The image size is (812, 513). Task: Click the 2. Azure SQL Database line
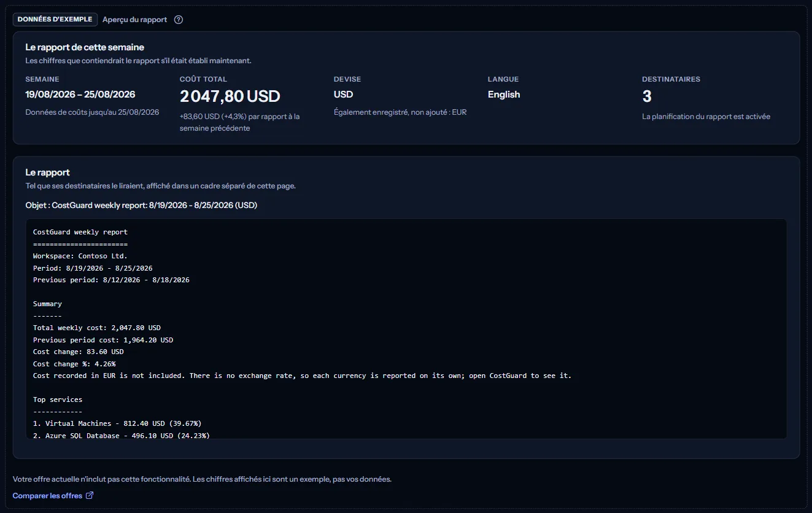coord(122,435)
